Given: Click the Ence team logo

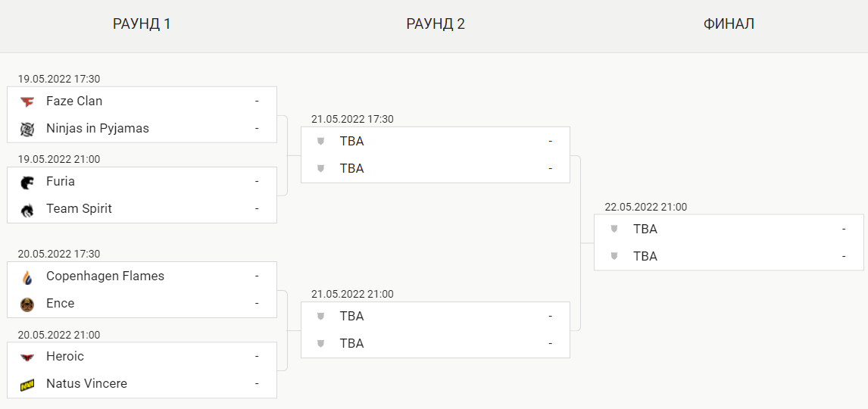Looking at the screenshot, I should coord(27,304).
